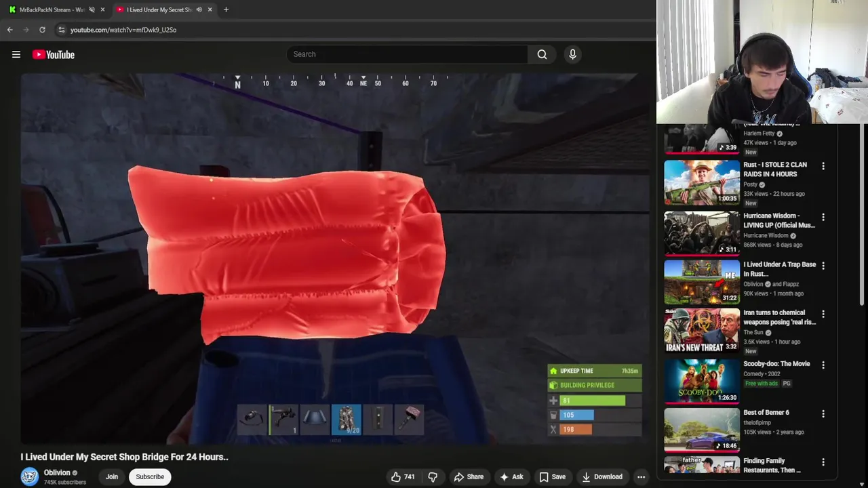Click the Oblivion and Flappz channel text

(771, 284)
